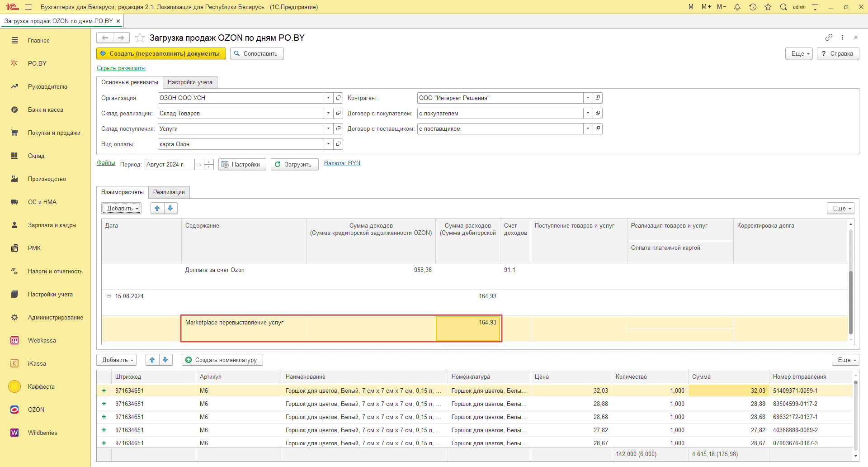Copy link to this form icon
Image resolution: width=868 pixels, height=467 pixels.
(829, 37)
